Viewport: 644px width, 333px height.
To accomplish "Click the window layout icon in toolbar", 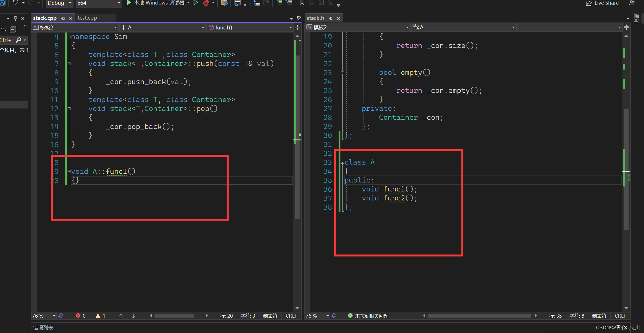I will (x=238, y=3).
